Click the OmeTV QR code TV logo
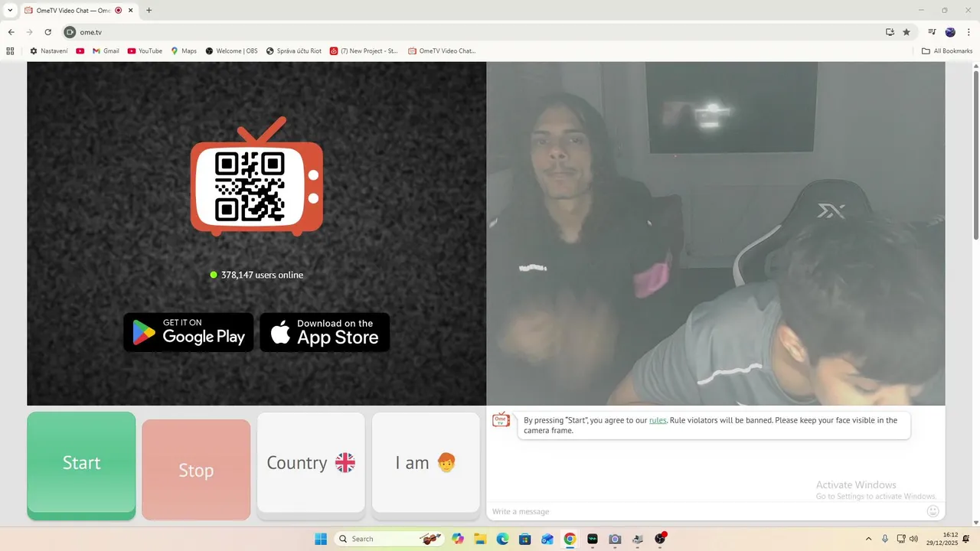 point(256,178)
